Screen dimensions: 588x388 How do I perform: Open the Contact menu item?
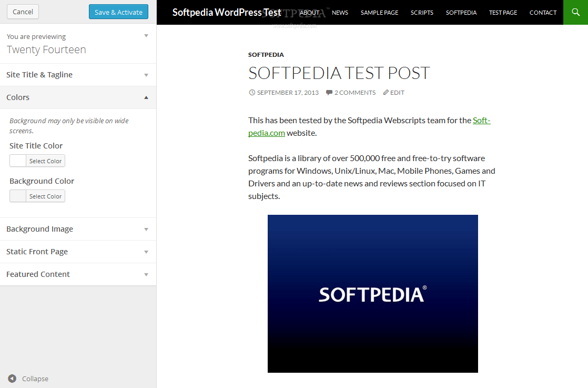pos(543,13)
